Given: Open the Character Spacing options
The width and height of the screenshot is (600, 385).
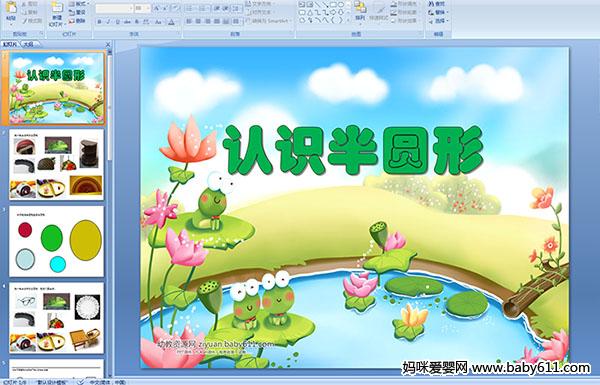Looking at the screenshot, I should [146, 22].
